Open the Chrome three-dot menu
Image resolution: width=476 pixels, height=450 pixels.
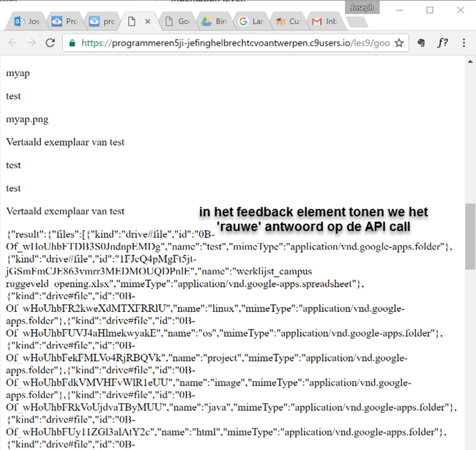(464, 42)
